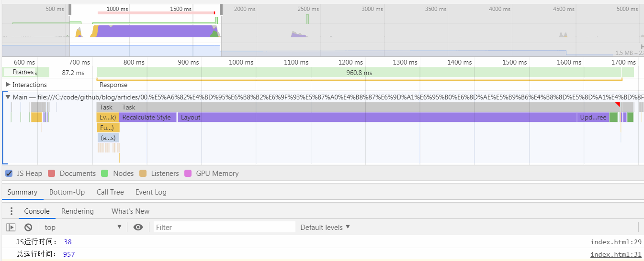The width and height of the screenshot is (644, 261).
Task: Clear the console with the ban icon
Action: click(28, 227)
